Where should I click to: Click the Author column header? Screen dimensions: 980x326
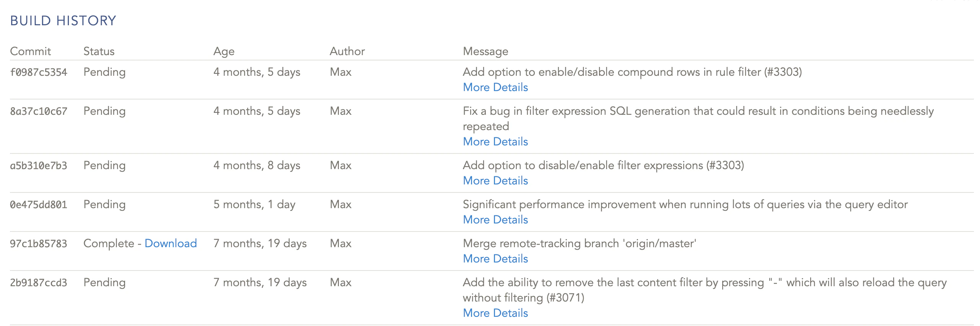347,51
